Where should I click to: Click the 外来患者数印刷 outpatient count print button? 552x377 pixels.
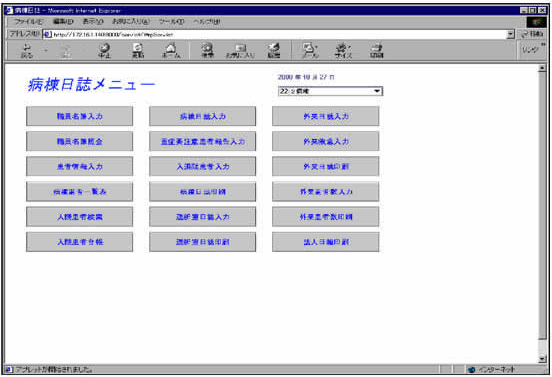[326, 217]
